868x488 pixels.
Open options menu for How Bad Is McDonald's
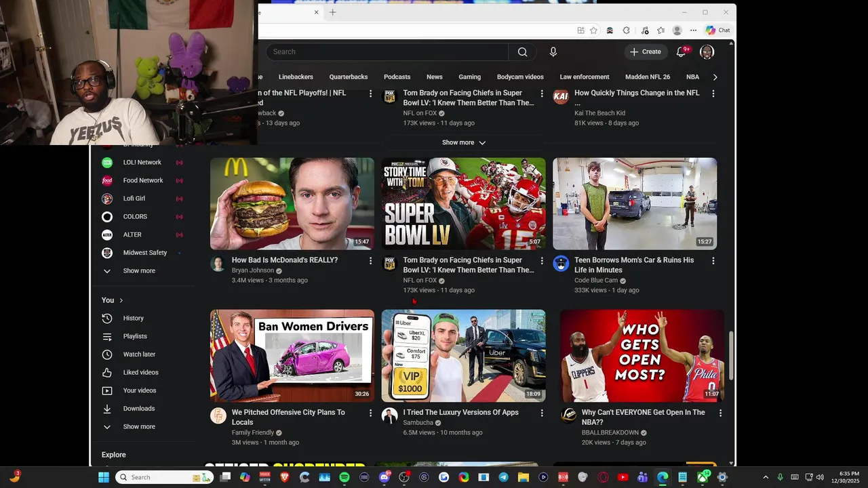coord(370,261)
